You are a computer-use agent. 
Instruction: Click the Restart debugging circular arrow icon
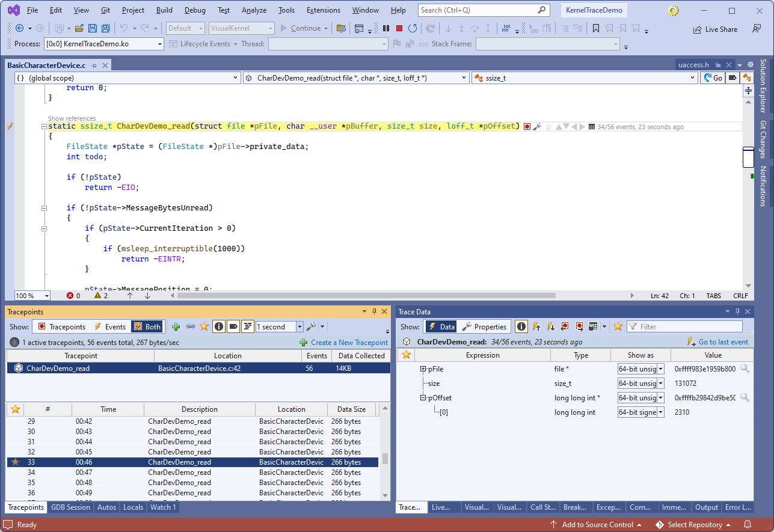pyautogui.click(x=413, y=28)
